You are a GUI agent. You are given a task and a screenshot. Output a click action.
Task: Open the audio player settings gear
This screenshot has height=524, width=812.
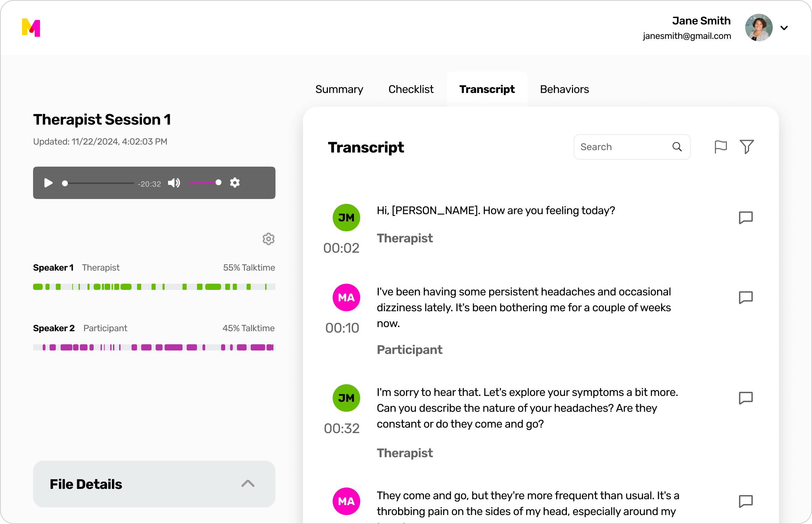pos(235,183)
